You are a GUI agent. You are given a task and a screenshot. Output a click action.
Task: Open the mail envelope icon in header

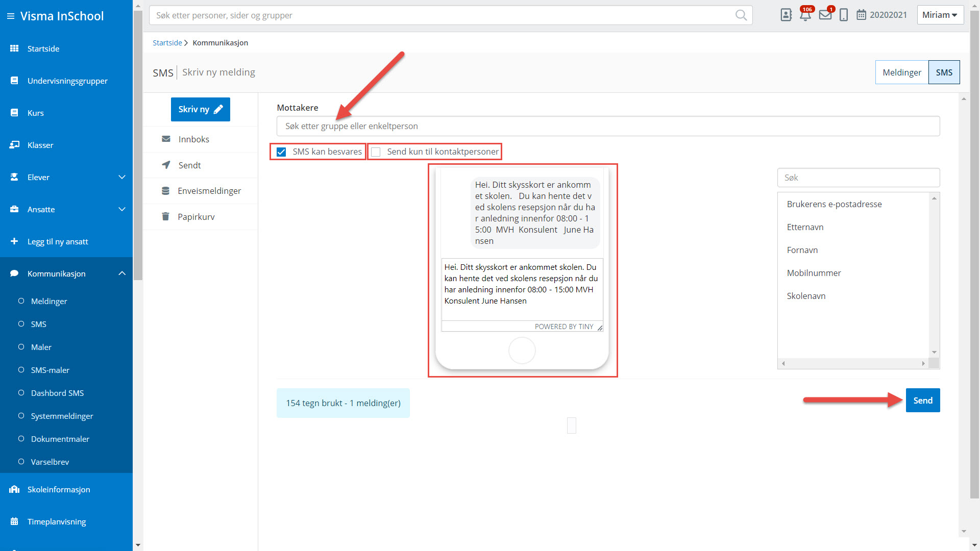[x=825, y=15]
